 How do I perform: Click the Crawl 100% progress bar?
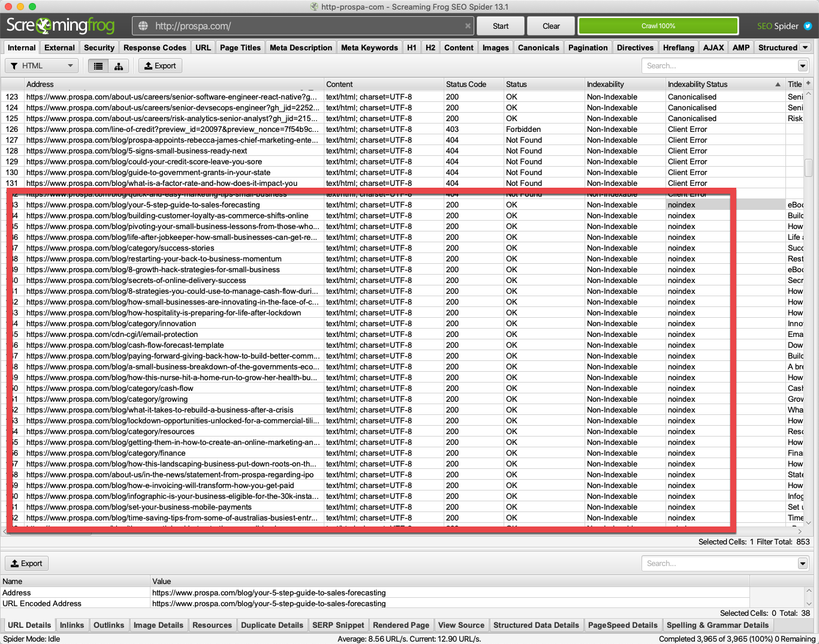tap(658, 26)
